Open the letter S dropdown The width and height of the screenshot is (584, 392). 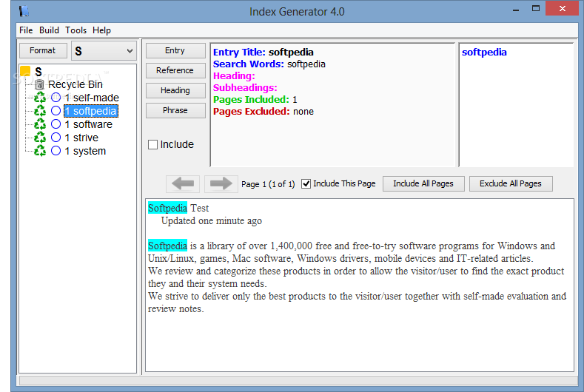[x=104, y=51]
